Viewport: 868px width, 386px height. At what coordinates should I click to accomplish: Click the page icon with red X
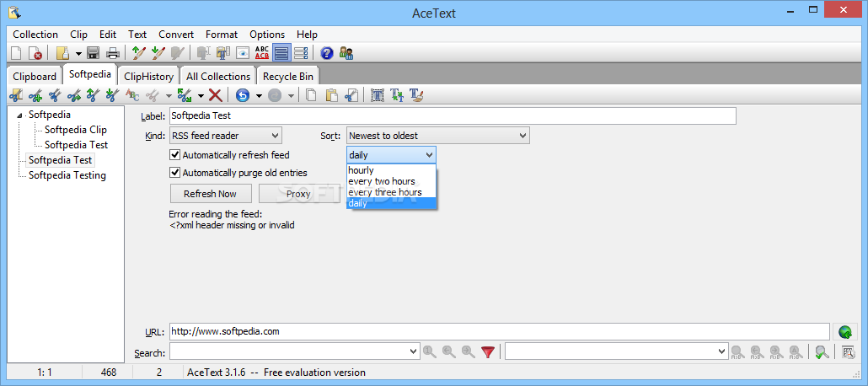click(x=35, y=53)
